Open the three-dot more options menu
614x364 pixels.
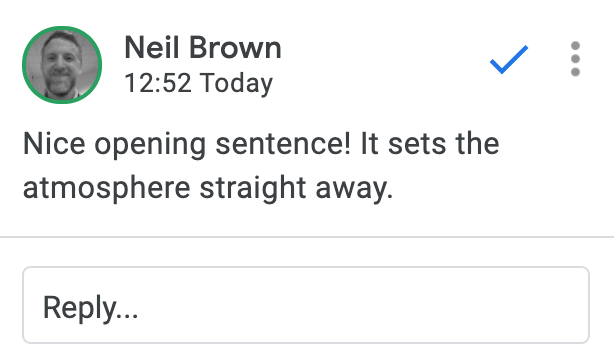point(575,59)
